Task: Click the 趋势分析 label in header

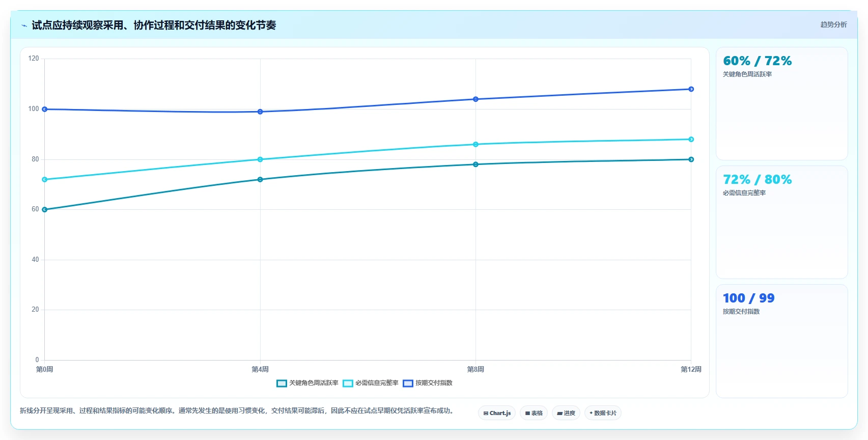Action: (x=833, y=24)
